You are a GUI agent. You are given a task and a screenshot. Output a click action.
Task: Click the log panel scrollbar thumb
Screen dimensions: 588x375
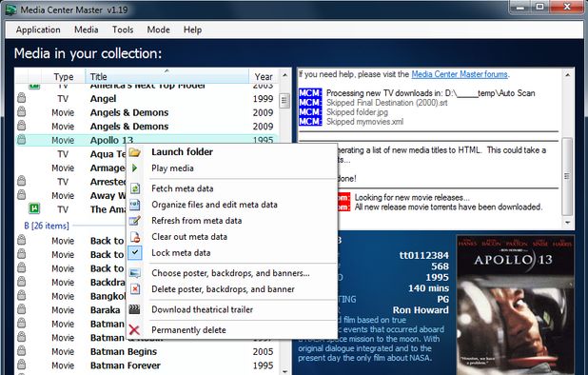(567, 176)
